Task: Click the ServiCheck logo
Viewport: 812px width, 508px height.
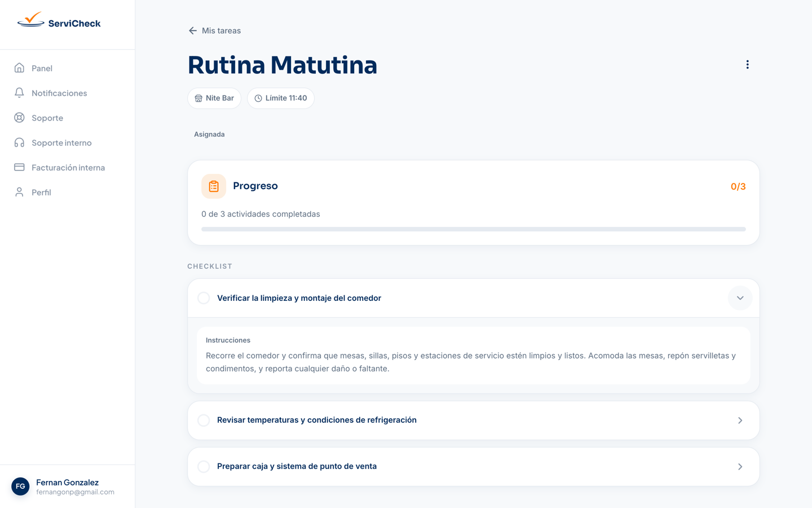Action: (59, 21)
